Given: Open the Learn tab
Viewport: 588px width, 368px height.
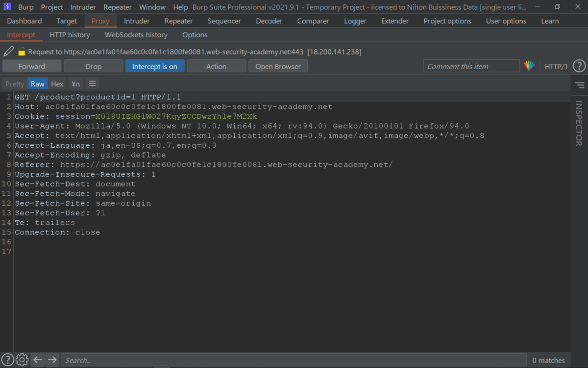Looking at the screenshot, I should [x=550, y=21].
